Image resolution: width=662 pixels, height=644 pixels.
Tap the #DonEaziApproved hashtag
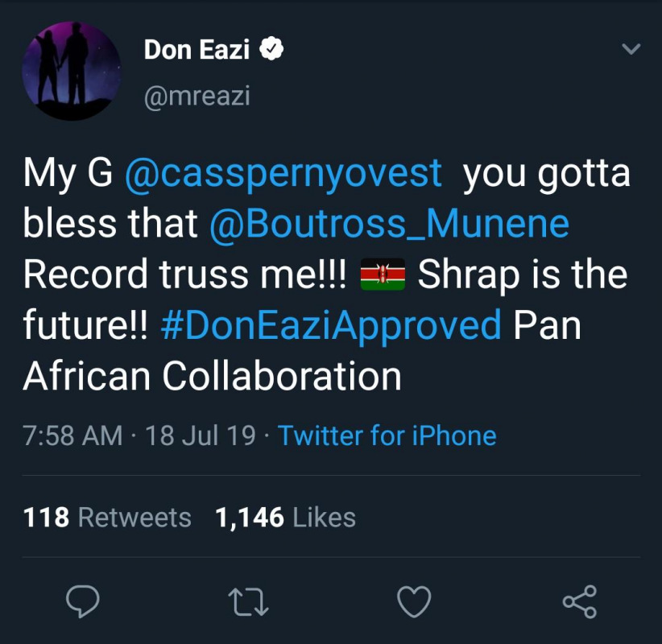point(331,326)
